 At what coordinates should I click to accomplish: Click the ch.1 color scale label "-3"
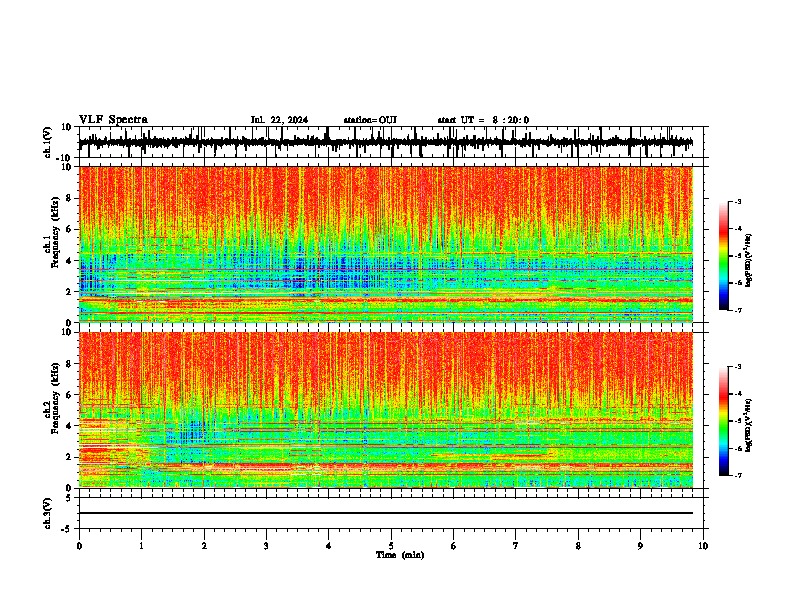[738, 201]
